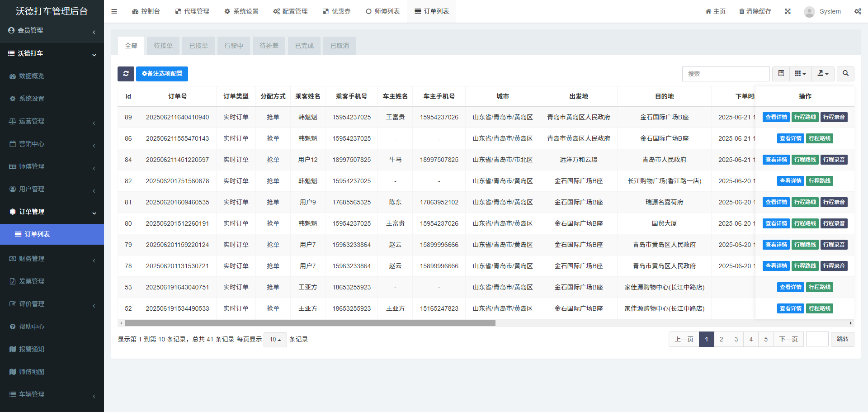
Task: Select the 待接单 filter tab
Action: click(163, 46)
